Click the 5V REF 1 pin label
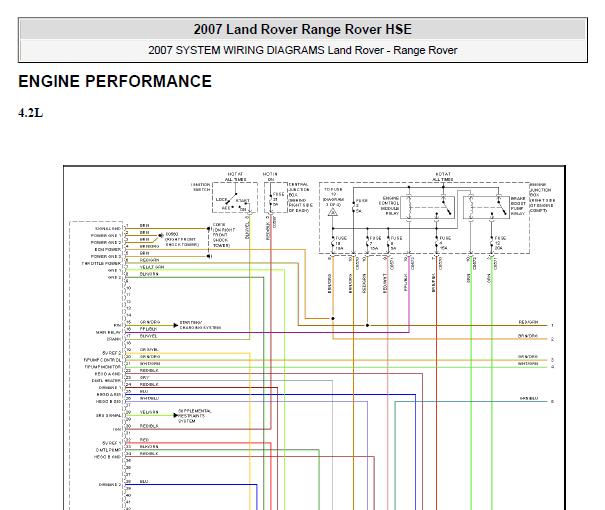605x510 pixels. 112,443
